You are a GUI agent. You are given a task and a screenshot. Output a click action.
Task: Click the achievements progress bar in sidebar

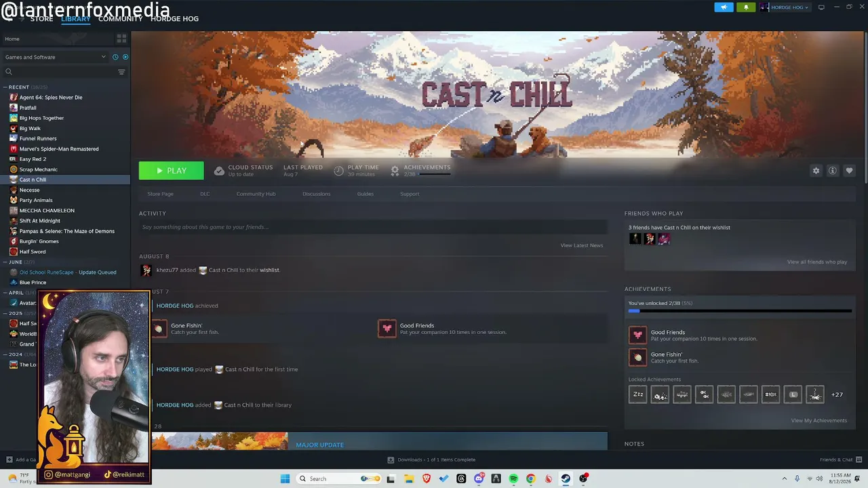click(740, 311)
